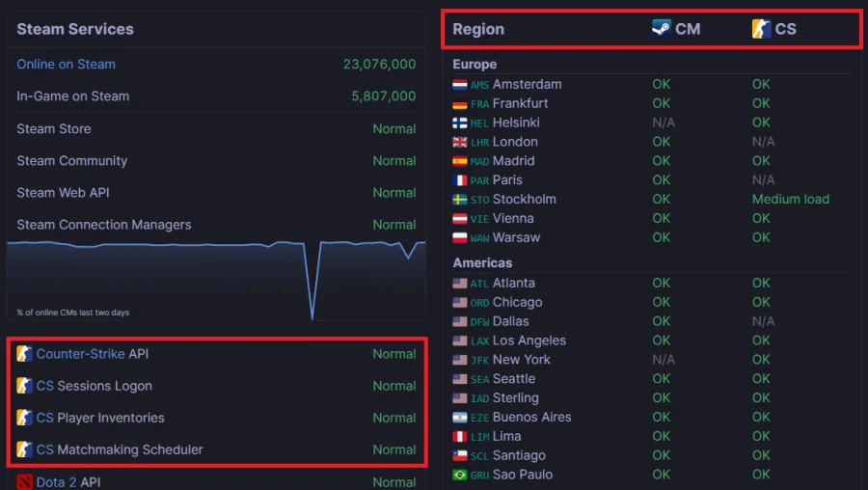Open the Counter-Strike API link
Viewport: 868px width, 490px height.
coord(80,354)
